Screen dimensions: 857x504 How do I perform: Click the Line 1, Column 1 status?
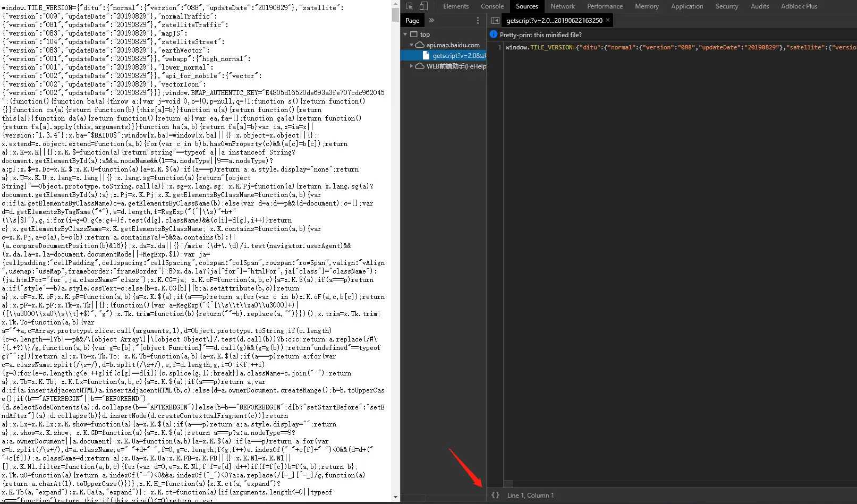pos(530,495)
